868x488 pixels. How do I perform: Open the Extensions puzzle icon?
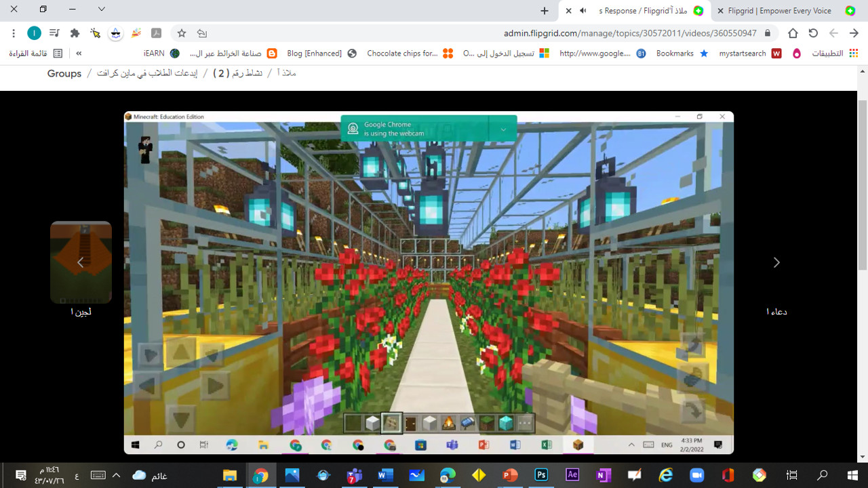click(x=75, y=33)
